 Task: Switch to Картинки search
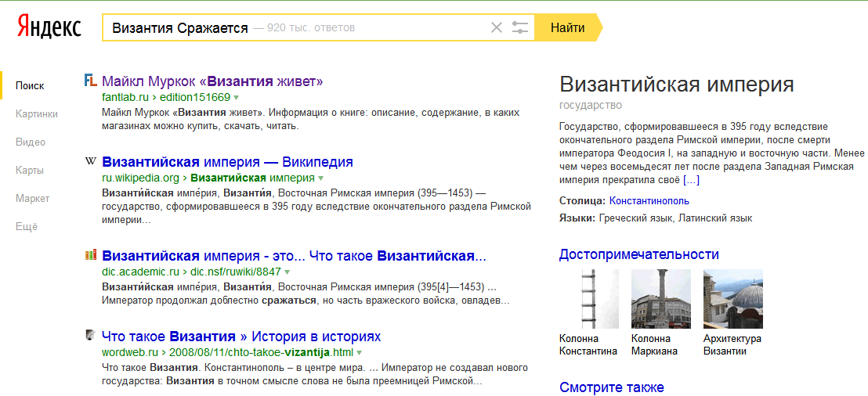click(x=37, y=114)
